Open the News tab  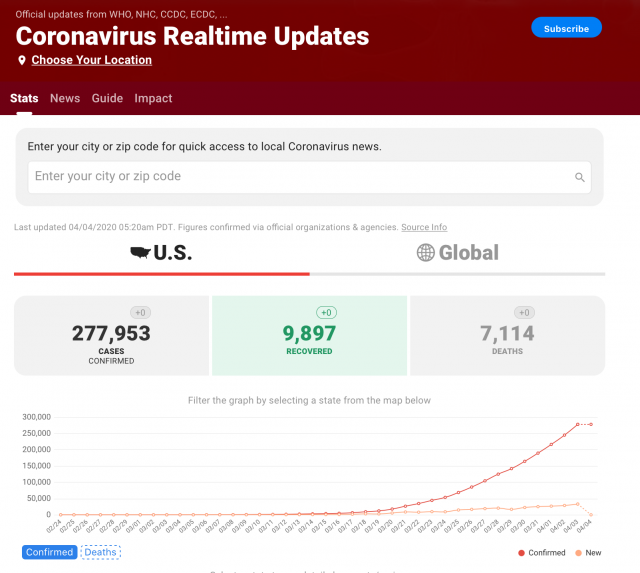click(65, 98)
